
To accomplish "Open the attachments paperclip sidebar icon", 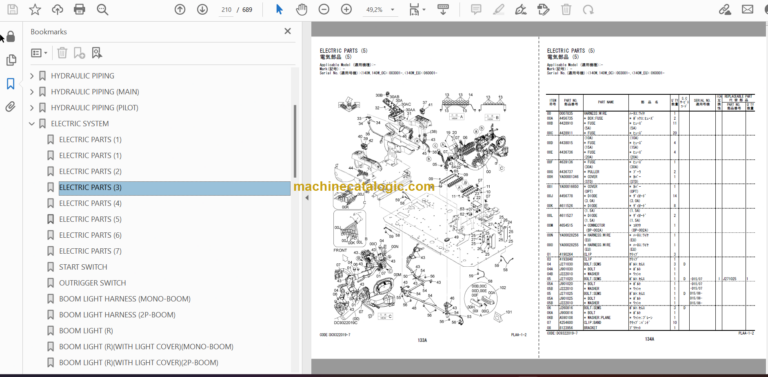I will 11,107.
